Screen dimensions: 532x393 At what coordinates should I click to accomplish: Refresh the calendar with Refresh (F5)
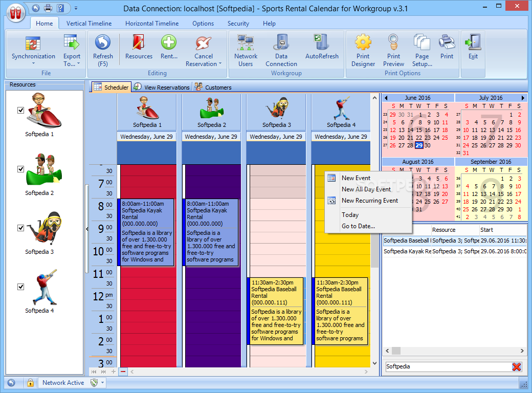pos(103,50)
